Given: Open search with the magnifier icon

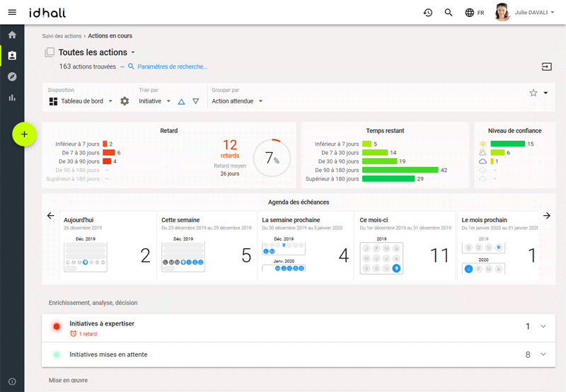Looking at the screenshot, I should pos(449,13).
